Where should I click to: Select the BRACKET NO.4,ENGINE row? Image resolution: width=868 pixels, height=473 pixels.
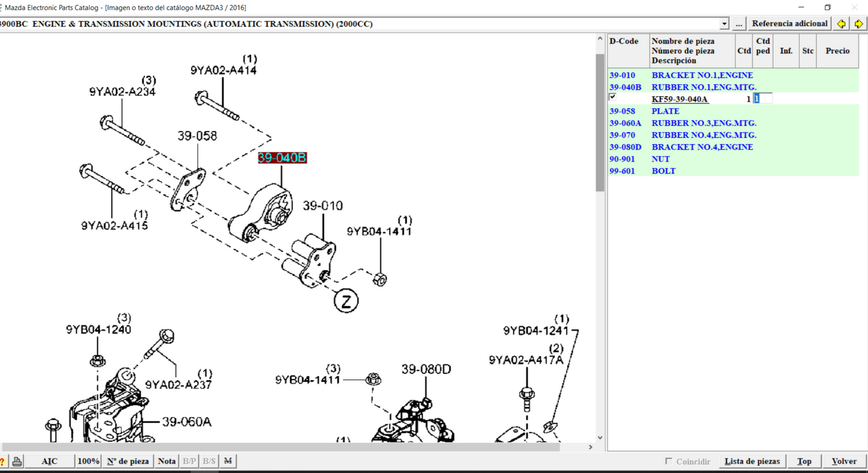pos(733,147)
